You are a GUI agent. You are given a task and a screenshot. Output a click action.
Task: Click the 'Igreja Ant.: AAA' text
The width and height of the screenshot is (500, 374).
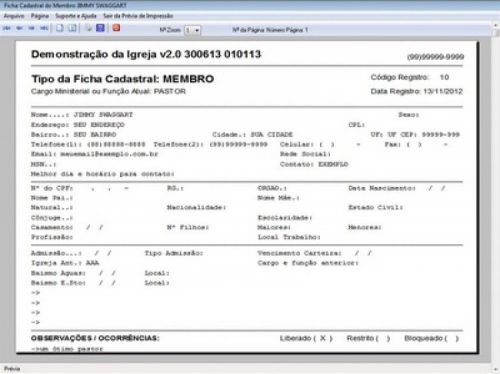point(65,263)
